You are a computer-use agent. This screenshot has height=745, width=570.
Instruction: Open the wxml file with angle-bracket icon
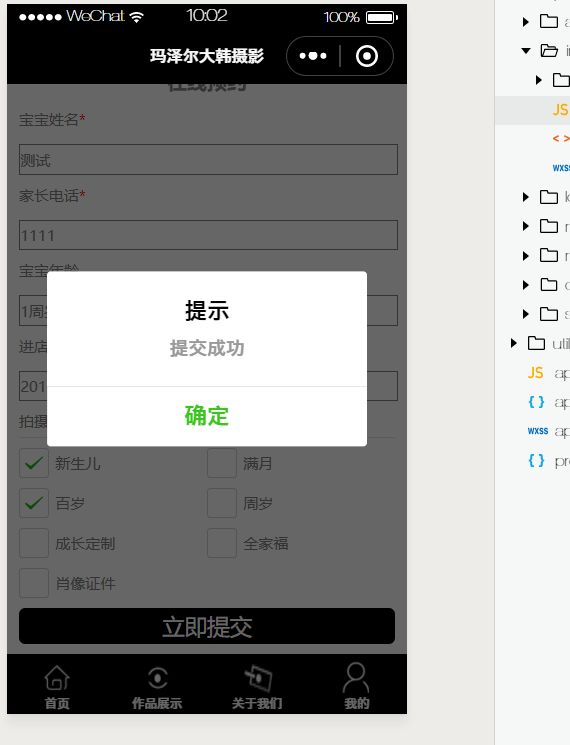pyautogui.click(x=560, y=138)
